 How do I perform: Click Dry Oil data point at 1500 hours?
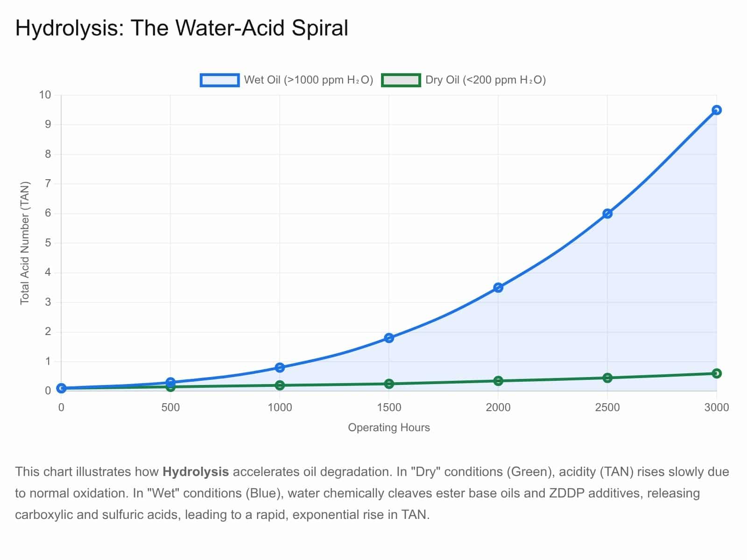[x=389, y=384]
